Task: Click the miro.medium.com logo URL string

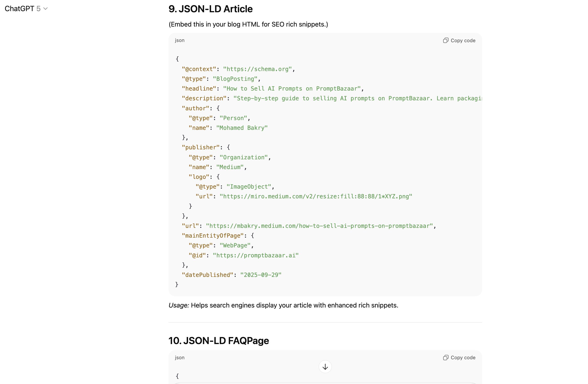Action: (x=316, y=197)
